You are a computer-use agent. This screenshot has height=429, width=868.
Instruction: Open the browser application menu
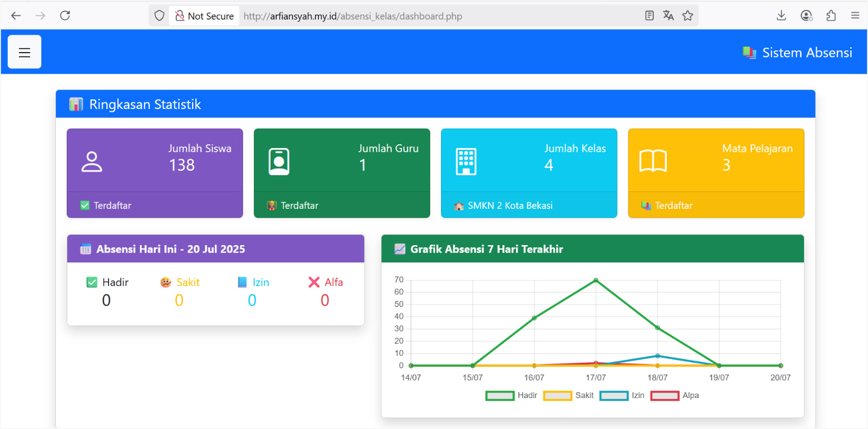click(855, 16)
